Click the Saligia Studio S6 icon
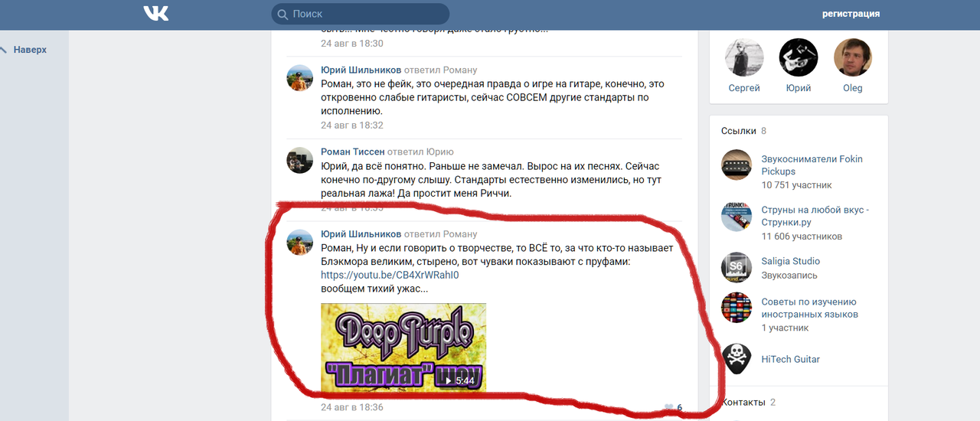The width and height of the screenshot is (980, 421). coord(737,267)
